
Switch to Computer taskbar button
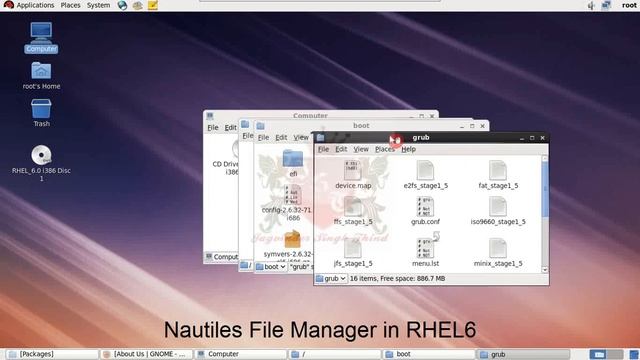click(240, 354)
